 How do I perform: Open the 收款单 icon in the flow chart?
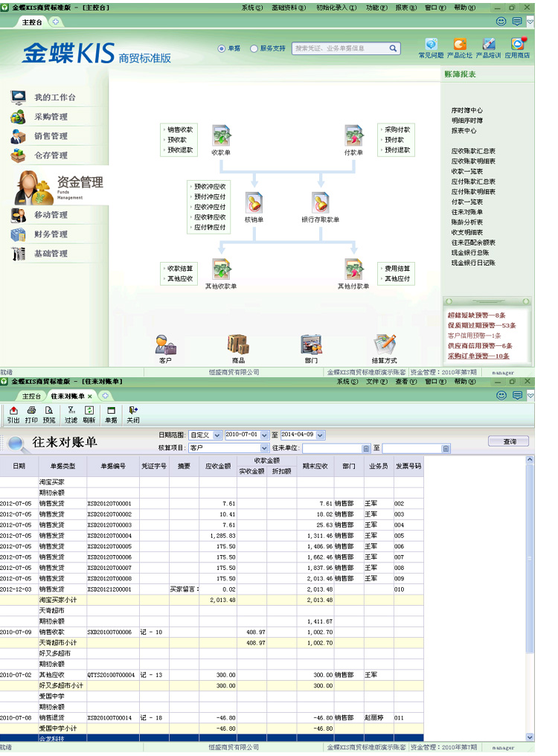tap(222, 135)
